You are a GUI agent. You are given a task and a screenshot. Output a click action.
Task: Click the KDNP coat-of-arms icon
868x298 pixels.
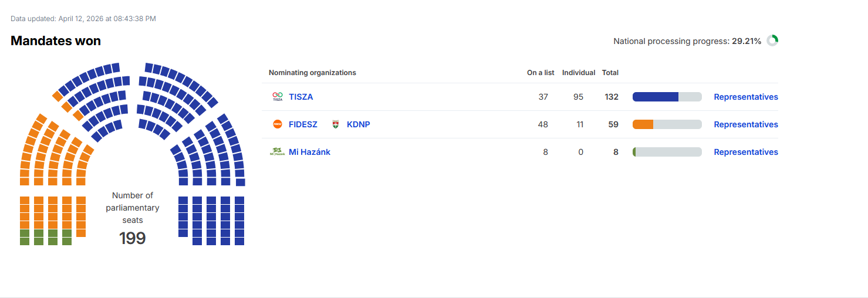(336, 124)
